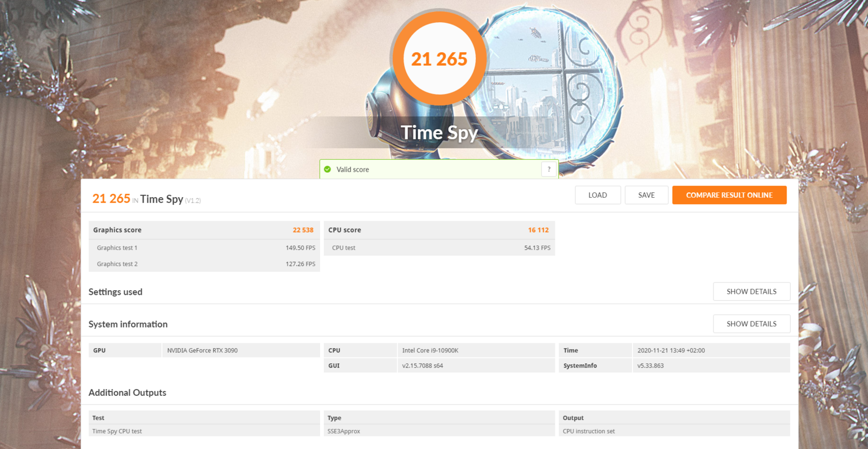Select Graphics test 1 row label
Screen dimensions: 868x449
coord(117,248)
